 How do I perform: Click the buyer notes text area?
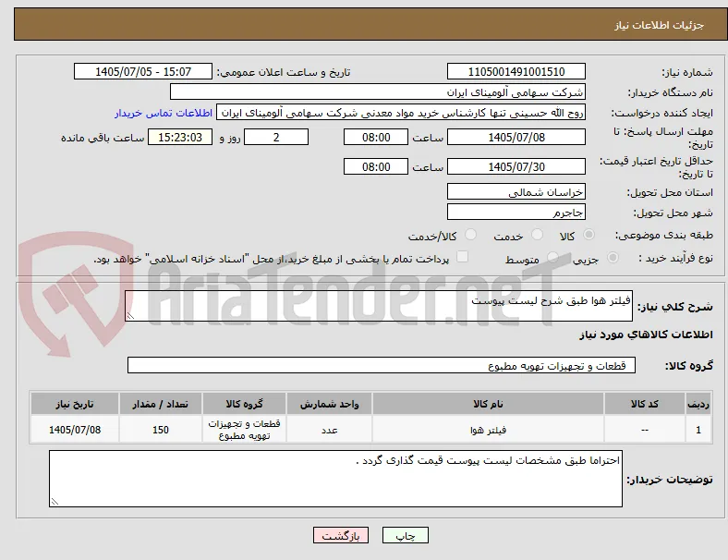click(335, 479)
